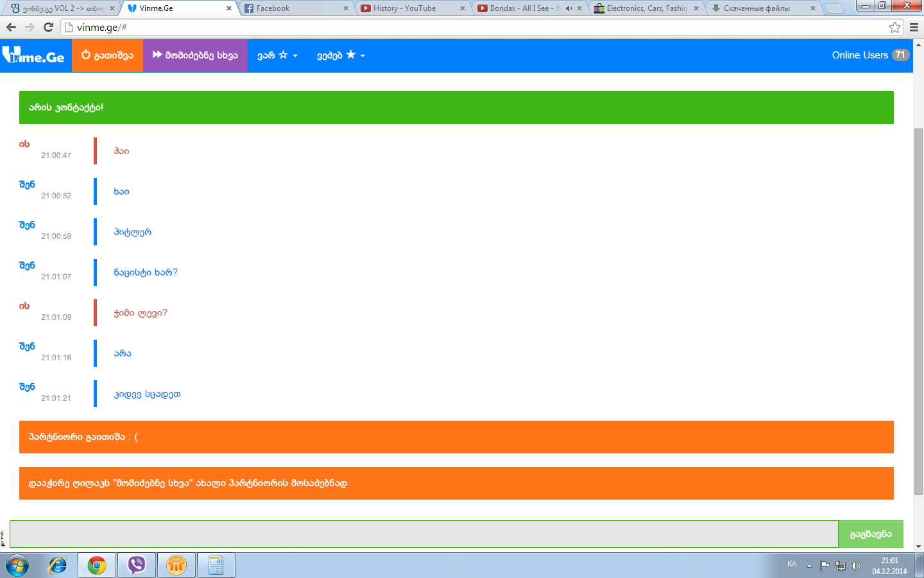This screenshot has height=578, width=924.
Task: Open Viber from the taskbar
Action: tap(136, 565)
